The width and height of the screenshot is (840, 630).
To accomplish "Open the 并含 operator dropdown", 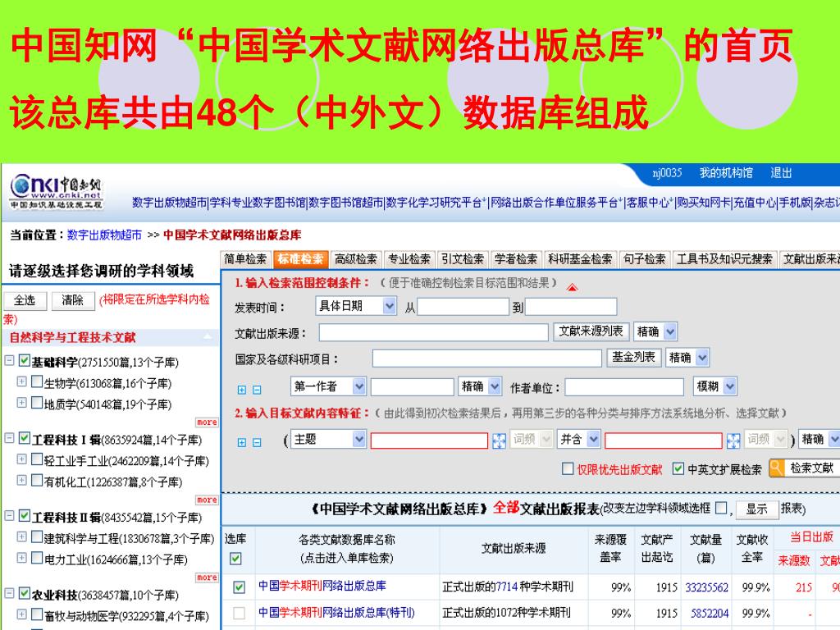I will point(578,440).
